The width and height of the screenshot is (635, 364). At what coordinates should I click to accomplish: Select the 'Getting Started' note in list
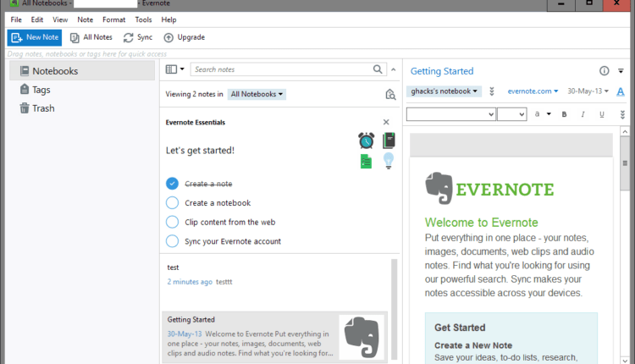(x=275, y=337)
